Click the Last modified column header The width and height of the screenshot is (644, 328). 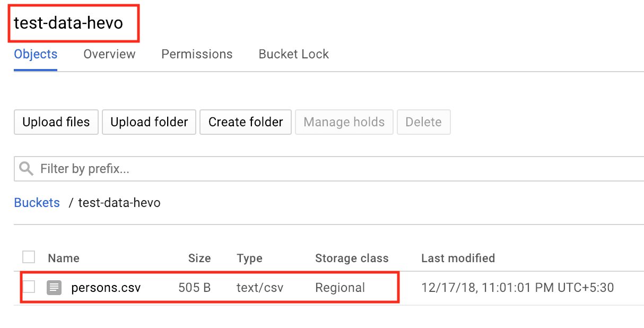[x=458, y=258]
